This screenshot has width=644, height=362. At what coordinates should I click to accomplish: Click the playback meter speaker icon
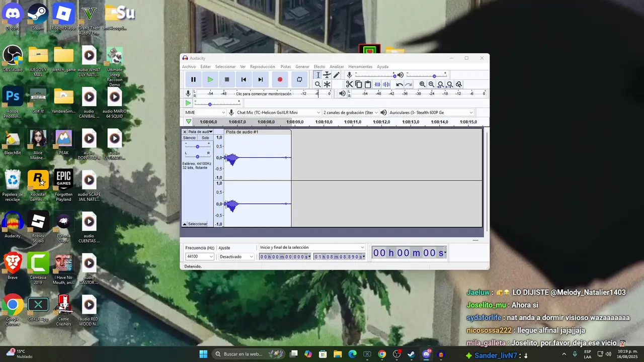pos(342,94)
